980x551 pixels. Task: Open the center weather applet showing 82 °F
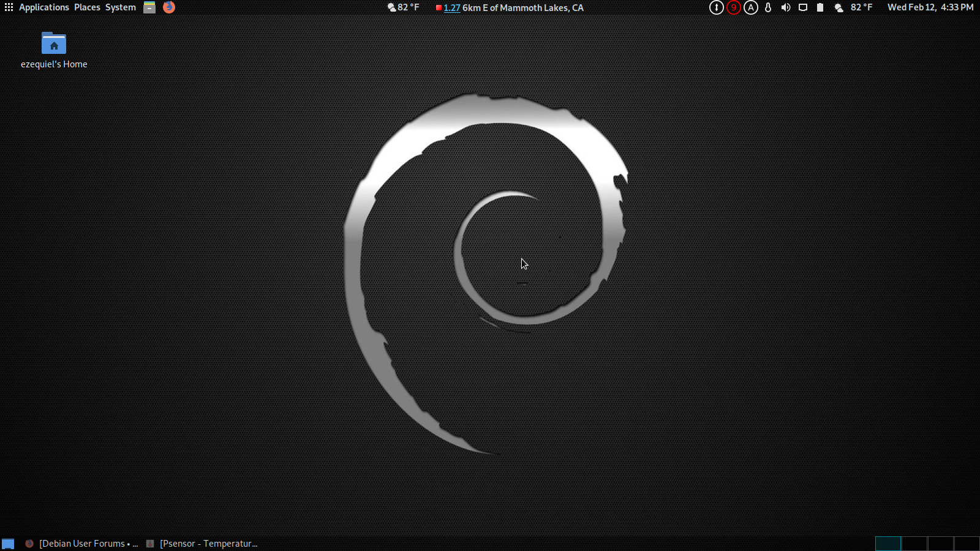coord(403,7)
